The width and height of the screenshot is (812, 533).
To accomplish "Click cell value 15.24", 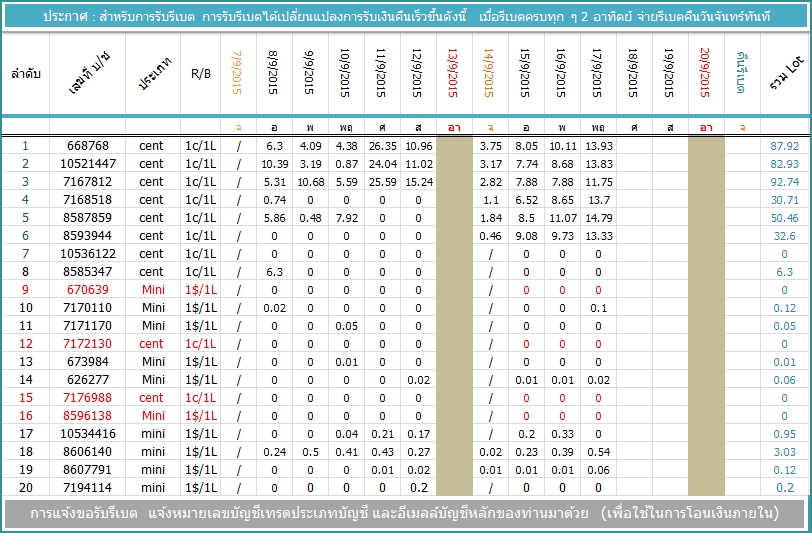I will click(x=418, y=182).
